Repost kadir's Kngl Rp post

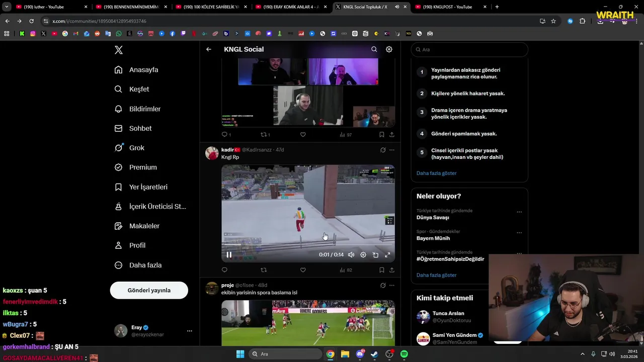(x=264, y=270)
